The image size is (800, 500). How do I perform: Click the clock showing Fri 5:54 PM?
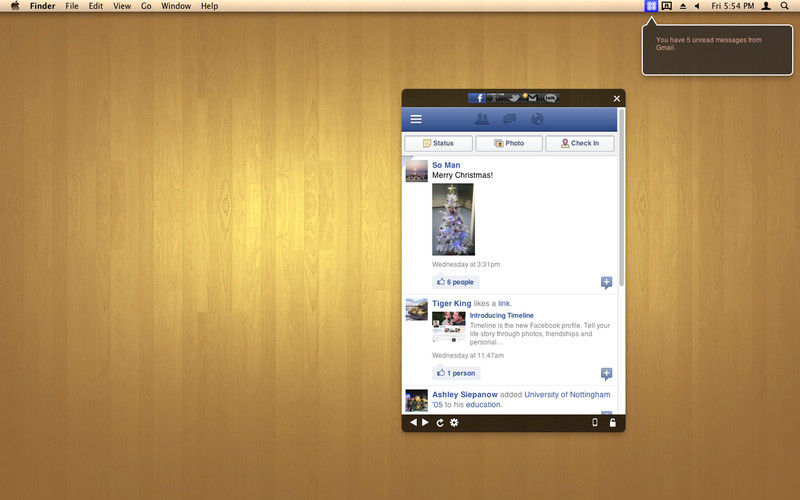click(733, 6)
